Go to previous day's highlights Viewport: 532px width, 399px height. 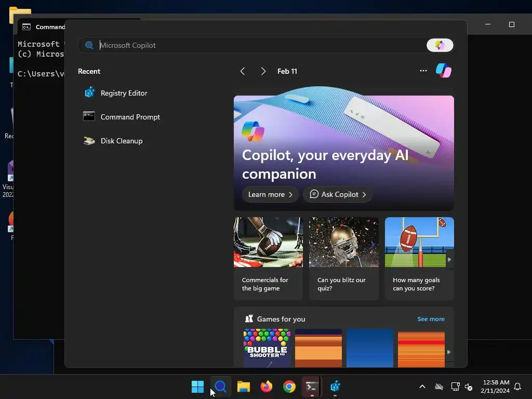(x=242, y=71)
